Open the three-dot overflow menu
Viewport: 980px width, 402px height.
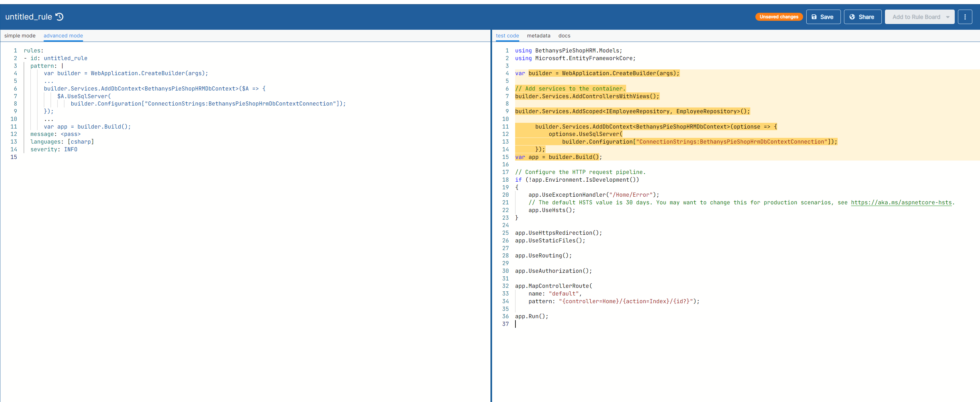coord(965,16)
